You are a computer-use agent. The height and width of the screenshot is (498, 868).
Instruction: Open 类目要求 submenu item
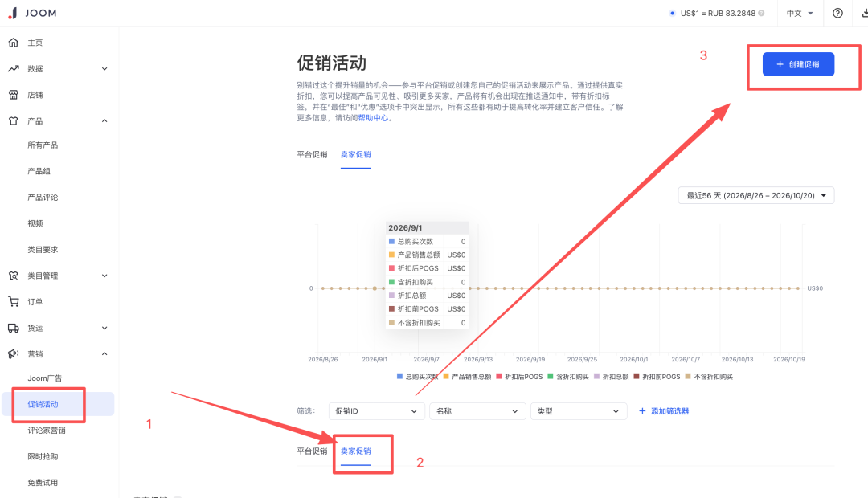point(43,250)
